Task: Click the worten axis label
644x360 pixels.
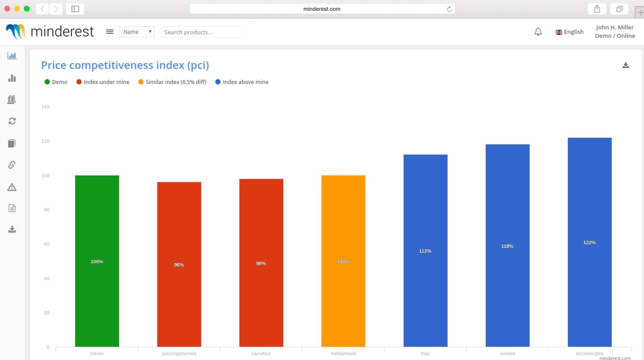Action: pyautogui.click(x=508, y=354)
